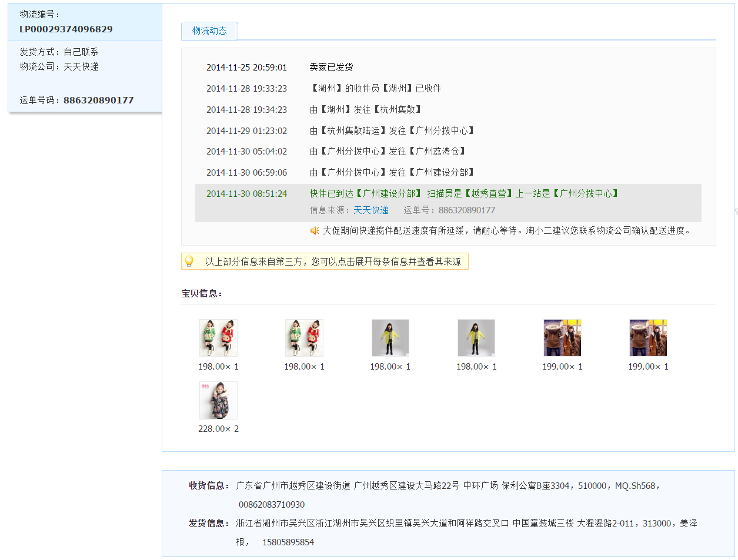Open second yellow jacket thumbnail
The image size is (738, 560).
click(x=476, y=338)
